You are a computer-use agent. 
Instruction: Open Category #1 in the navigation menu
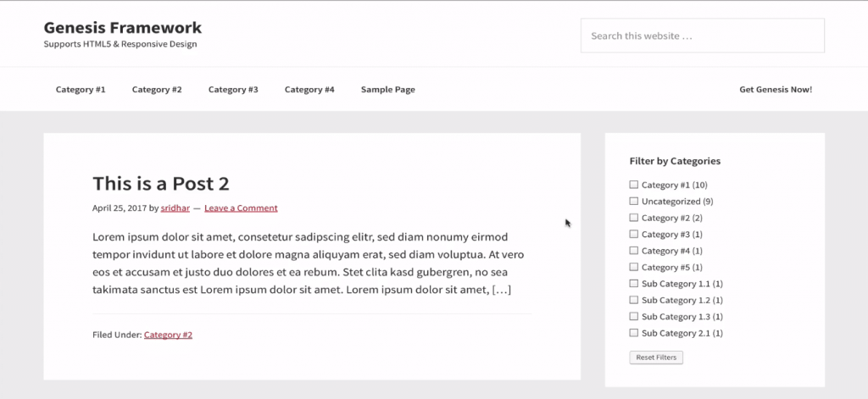pyautogui.click(x=81, y=90)
